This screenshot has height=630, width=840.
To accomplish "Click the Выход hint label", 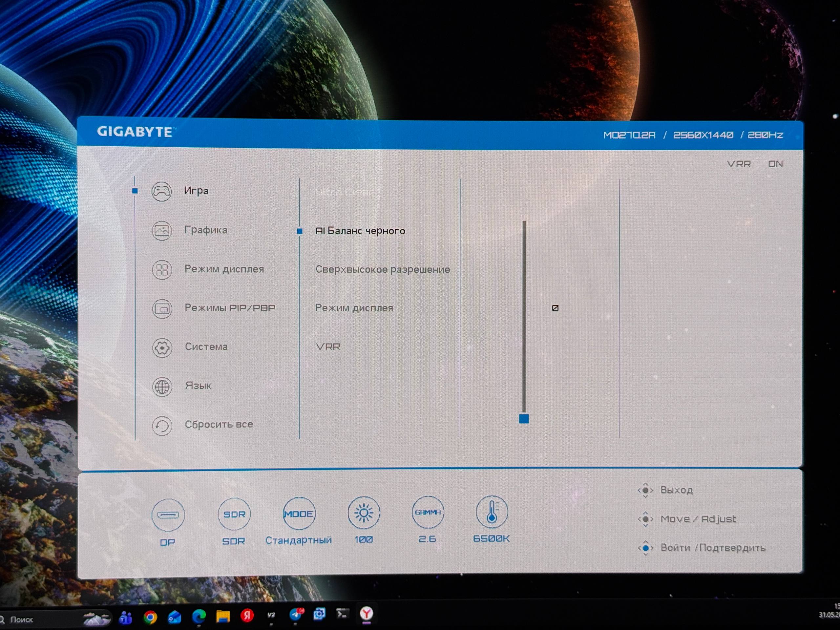I will (x=677, y=490).
